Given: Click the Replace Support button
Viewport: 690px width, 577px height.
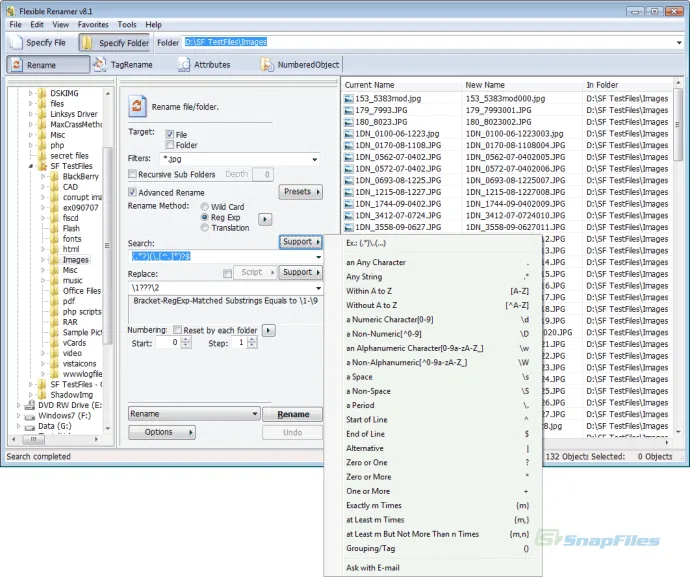Looking at the screenshot, I should point(301,272).
